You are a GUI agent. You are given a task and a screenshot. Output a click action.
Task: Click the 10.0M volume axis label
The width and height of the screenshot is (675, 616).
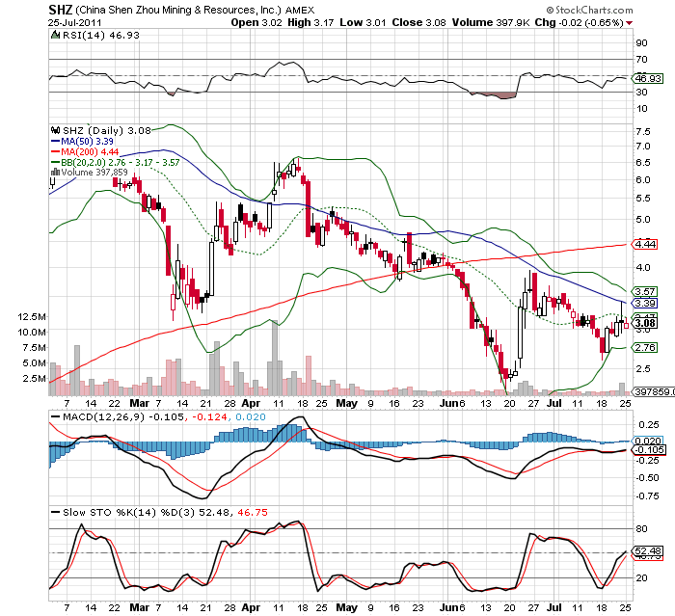click(32, 332)
